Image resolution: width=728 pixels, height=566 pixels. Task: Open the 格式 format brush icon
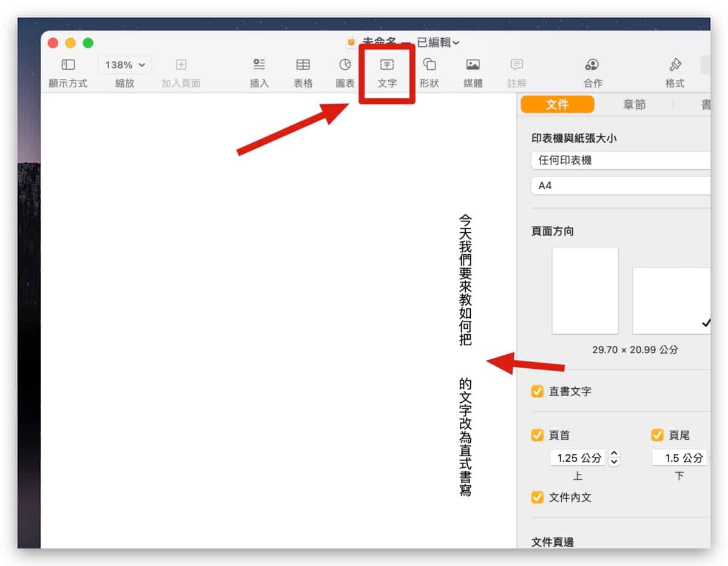point(675,65)
